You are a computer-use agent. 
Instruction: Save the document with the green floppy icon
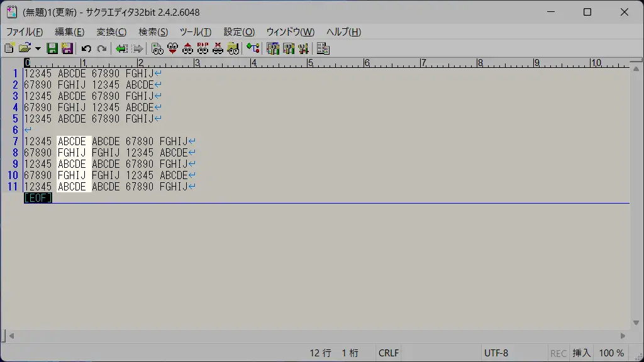click(52, 48)
